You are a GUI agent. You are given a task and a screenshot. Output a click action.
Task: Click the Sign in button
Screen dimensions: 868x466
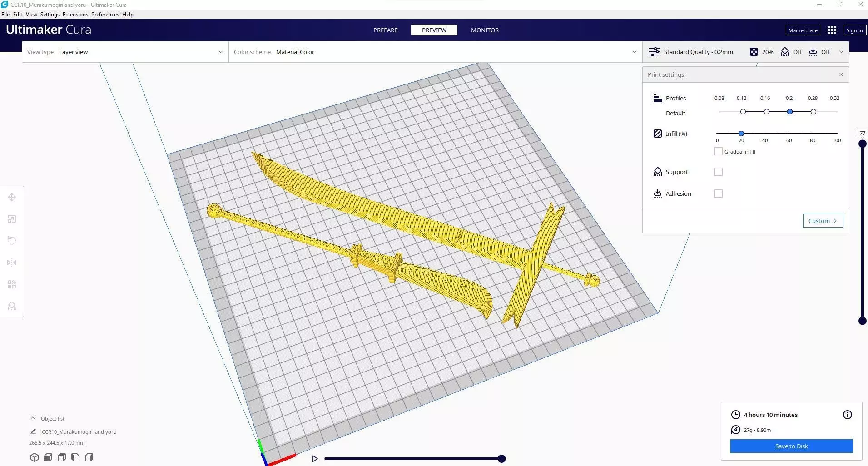pos(854,30)
